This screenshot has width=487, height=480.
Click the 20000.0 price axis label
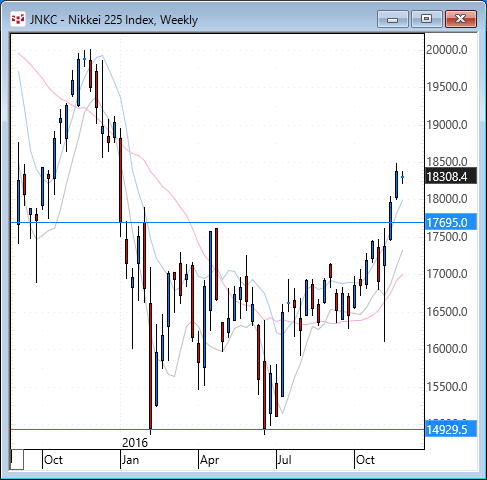pos(447,50)
